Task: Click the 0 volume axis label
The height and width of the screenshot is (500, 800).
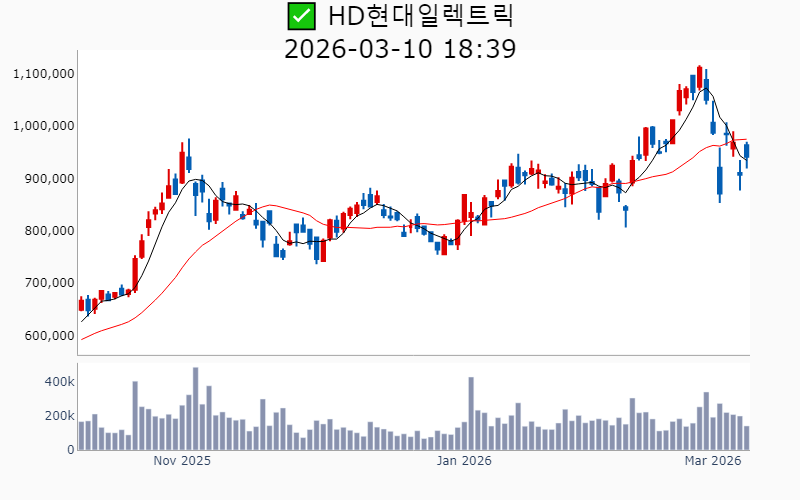Action: (70, 450)
